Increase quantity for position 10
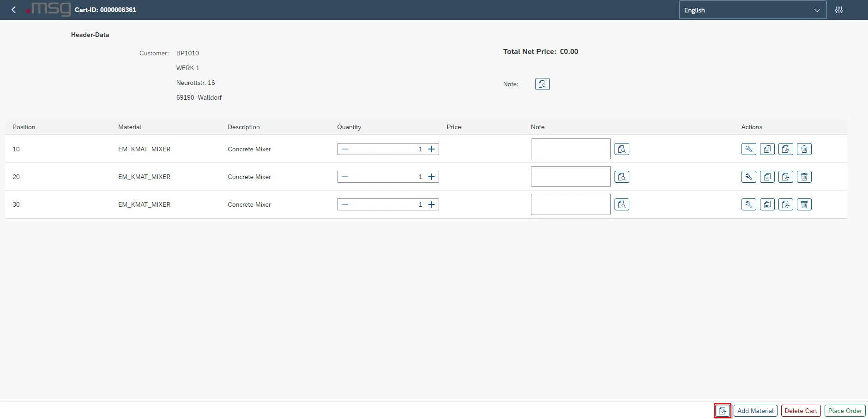This screenshot has height=419, width=868. point(431,149)
